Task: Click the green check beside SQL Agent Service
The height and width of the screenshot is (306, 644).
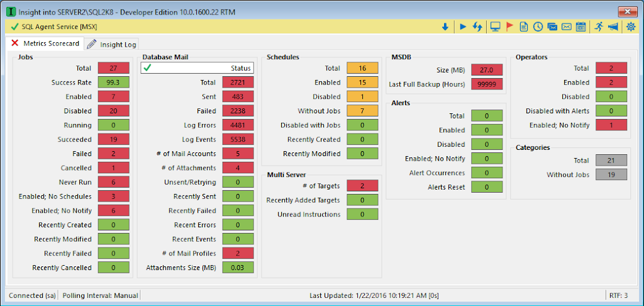Action: (x=15, y=26)
